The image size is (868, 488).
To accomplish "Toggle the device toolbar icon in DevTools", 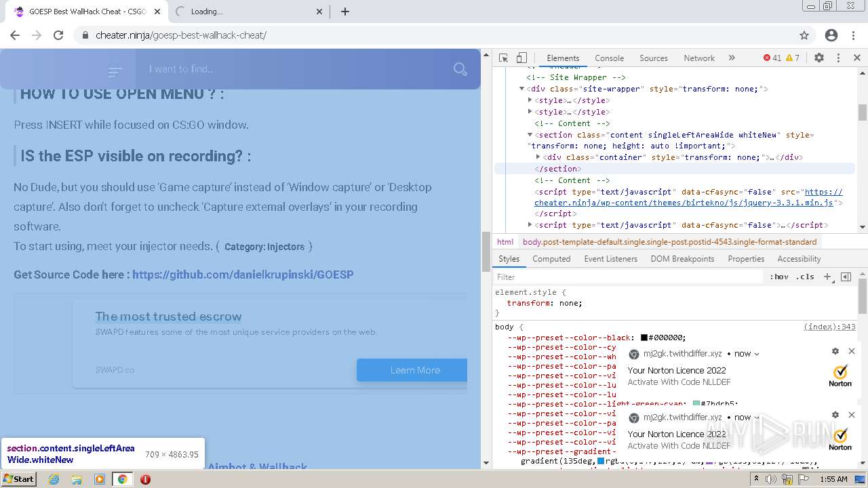I will coord(521,58).
